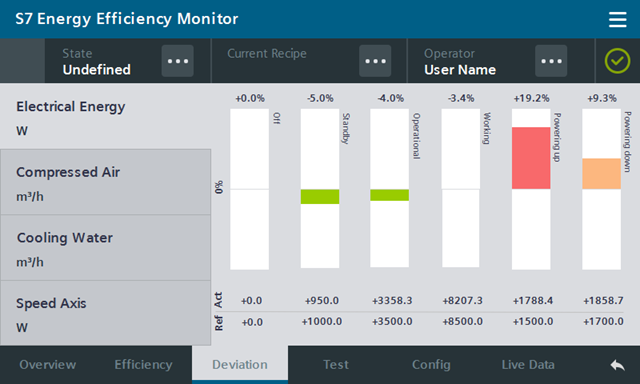This screenshot has height=384, width=640.
Task: Click the green checkmark status icon
Action: tap(617, 61)
